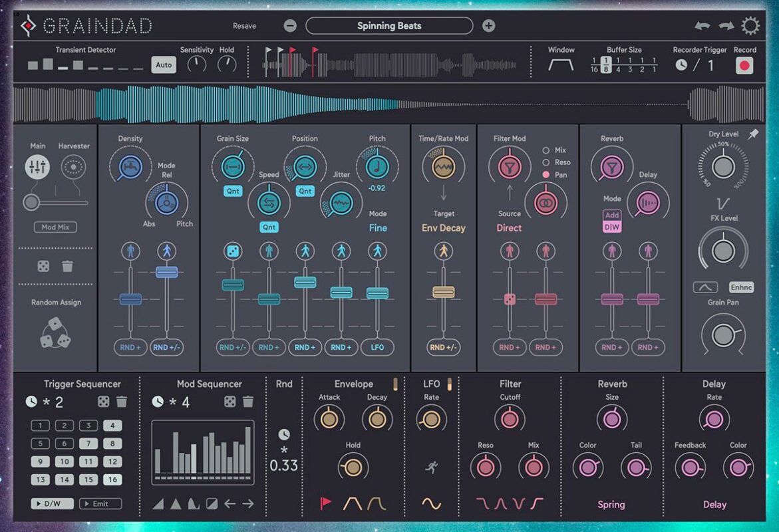
Task: Toggle the Auto transient detector button
Action: coord(164,65)
